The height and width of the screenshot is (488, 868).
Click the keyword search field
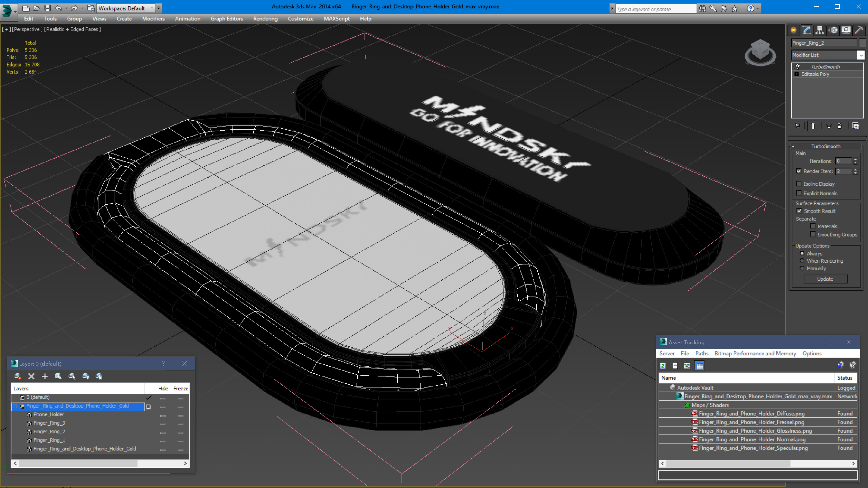(x=656, y=9)
